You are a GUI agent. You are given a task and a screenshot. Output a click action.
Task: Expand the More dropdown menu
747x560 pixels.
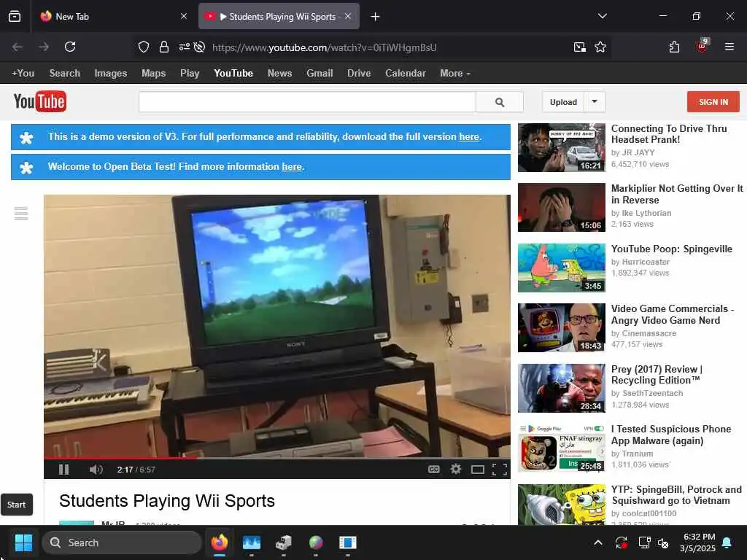(455, 74)
